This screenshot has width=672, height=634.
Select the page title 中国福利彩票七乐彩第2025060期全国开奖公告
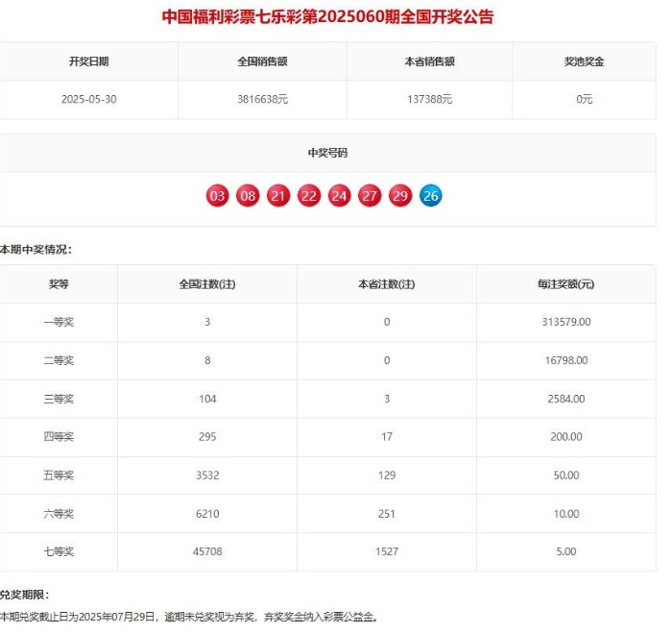[x=328, y=17]
